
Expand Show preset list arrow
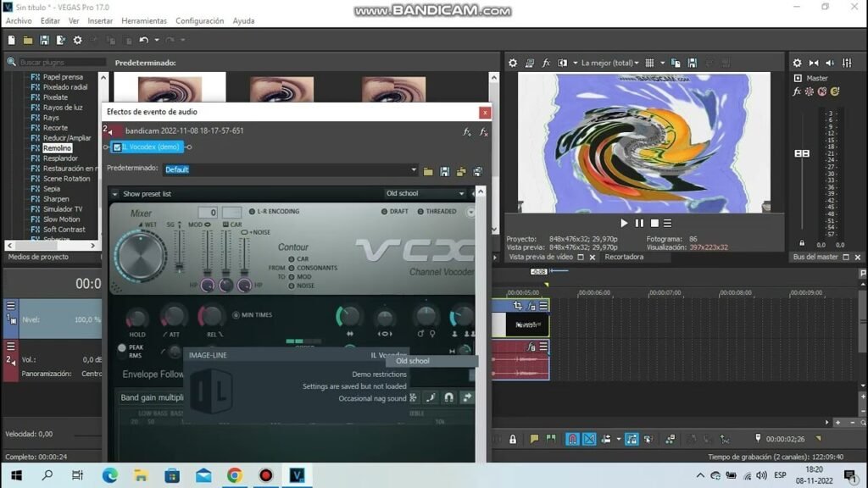click(x=114, y=194)
